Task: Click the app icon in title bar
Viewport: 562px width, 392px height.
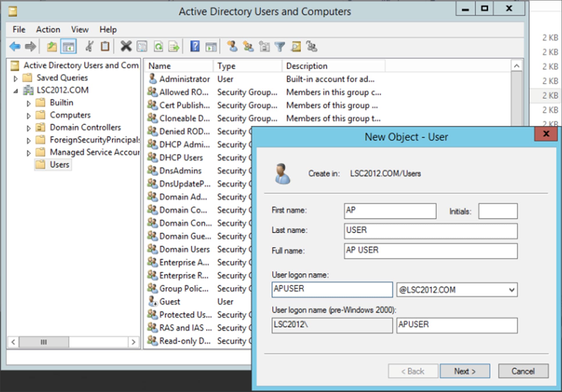Action: pos(13,11)
